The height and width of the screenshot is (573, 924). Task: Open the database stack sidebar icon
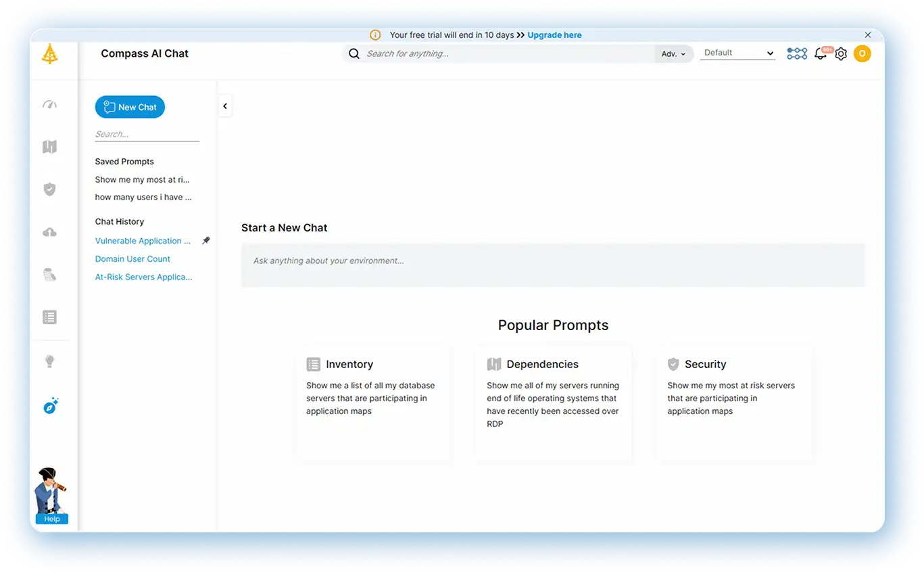[49, 275]
